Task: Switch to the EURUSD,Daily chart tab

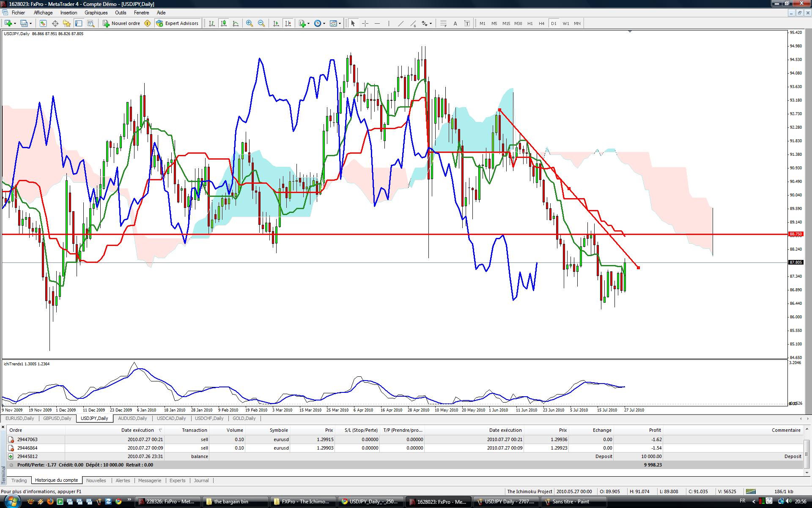Action: pyautogui.click(x=20, y=418)
